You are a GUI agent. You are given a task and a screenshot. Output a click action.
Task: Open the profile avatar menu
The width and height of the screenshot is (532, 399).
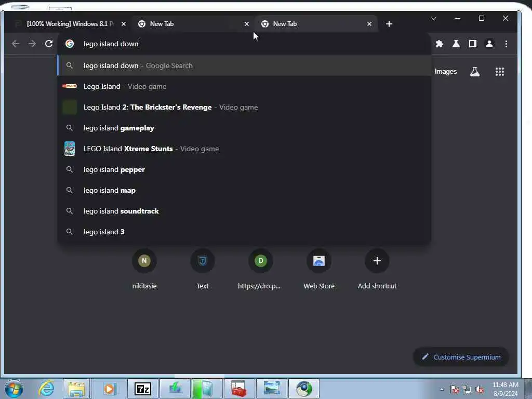pyautogui.click(x=489, y=44)
